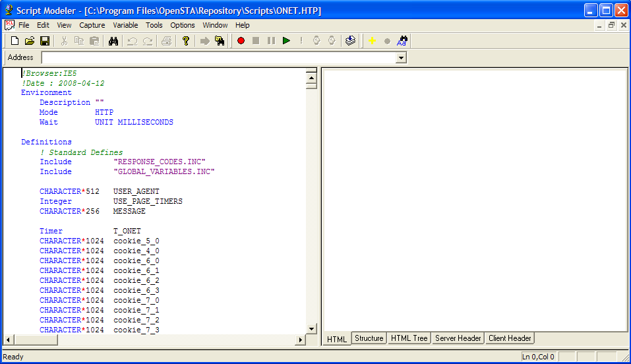The image size is (631, 364).
Task: Click the Copy toolbar icon
Action: click(79, 41)
